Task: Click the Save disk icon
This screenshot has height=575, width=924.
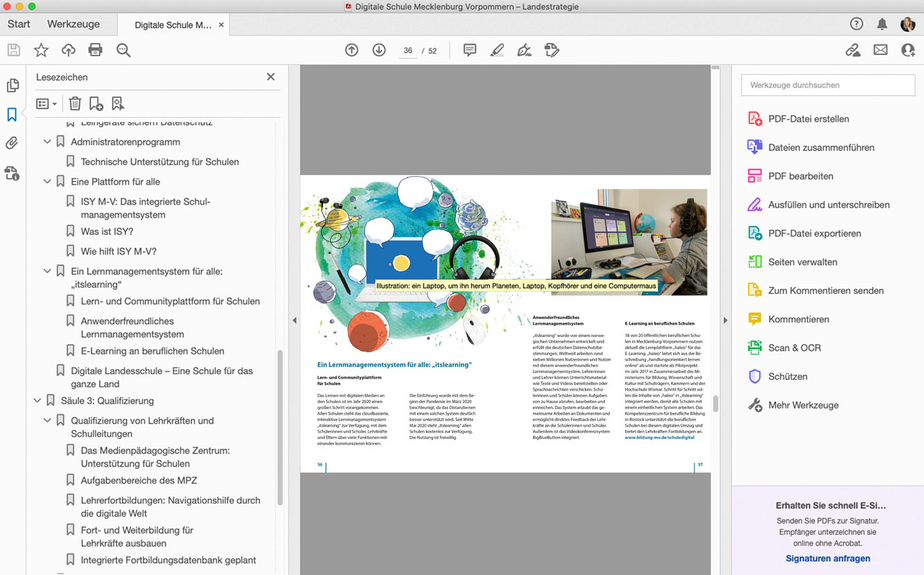Action: [x=13, y=50]
